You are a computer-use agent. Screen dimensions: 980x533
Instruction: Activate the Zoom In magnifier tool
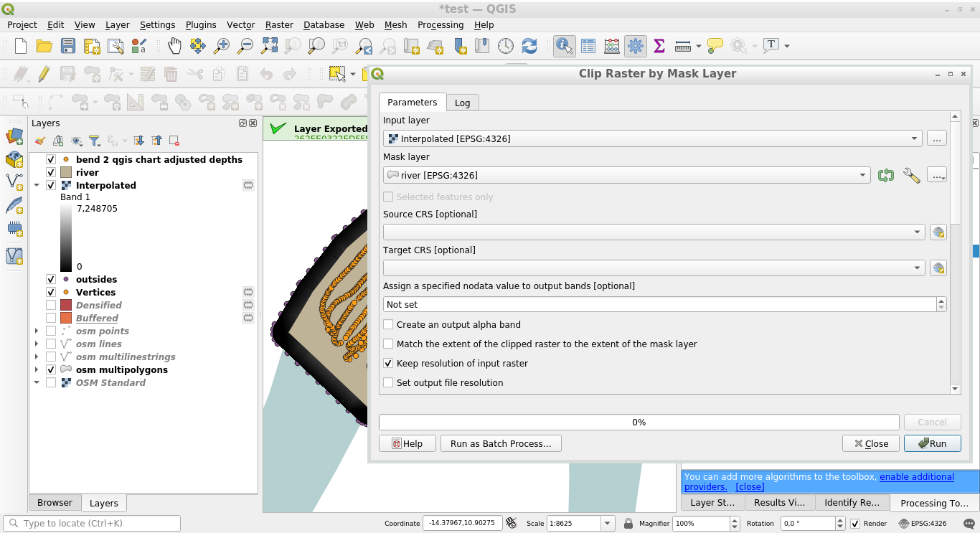click(x=222, y=46)
